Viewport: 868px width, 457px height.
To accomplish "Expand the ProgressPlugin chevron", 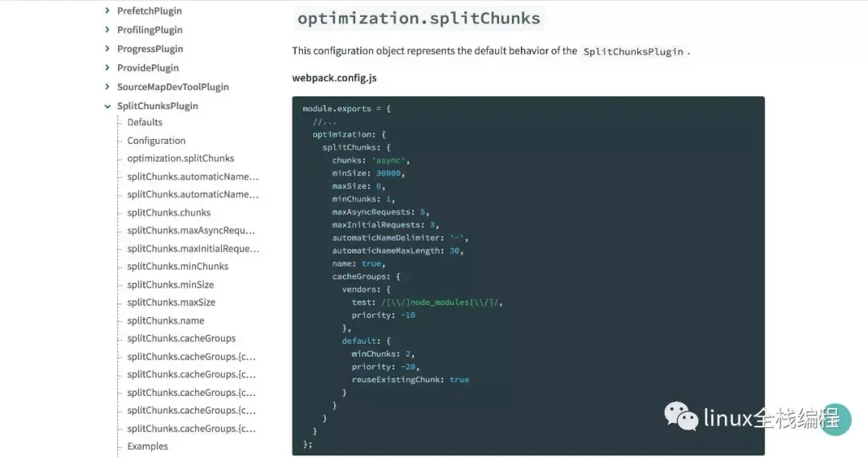I will (107, 49).
